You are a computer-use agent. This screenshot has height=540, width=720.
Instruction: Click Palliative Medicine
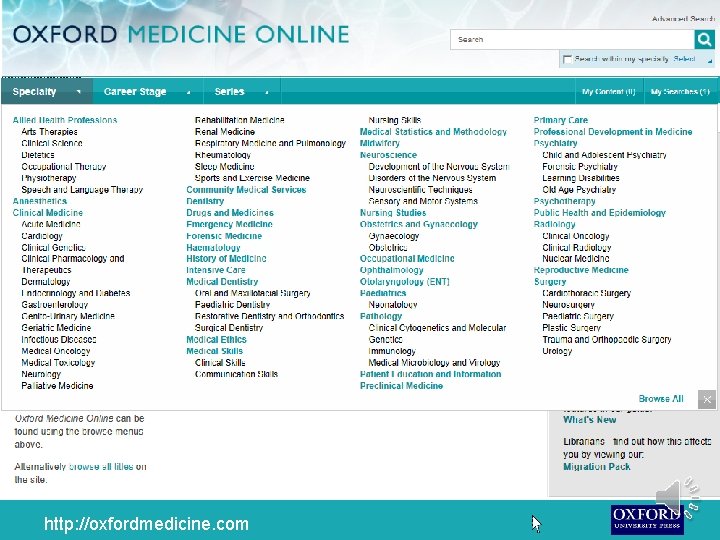[57, 386]
